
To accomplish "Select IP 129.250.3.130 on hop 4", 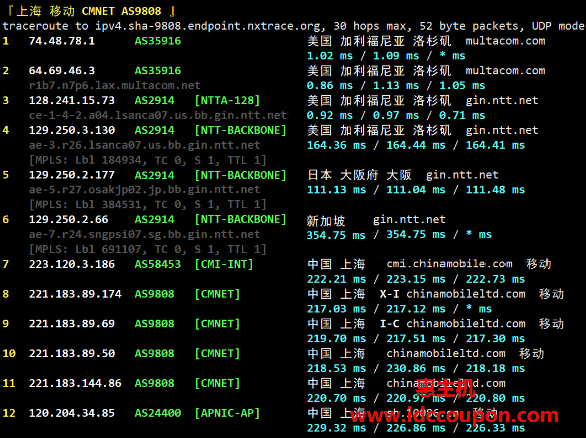I will click(x=72, y=130).
